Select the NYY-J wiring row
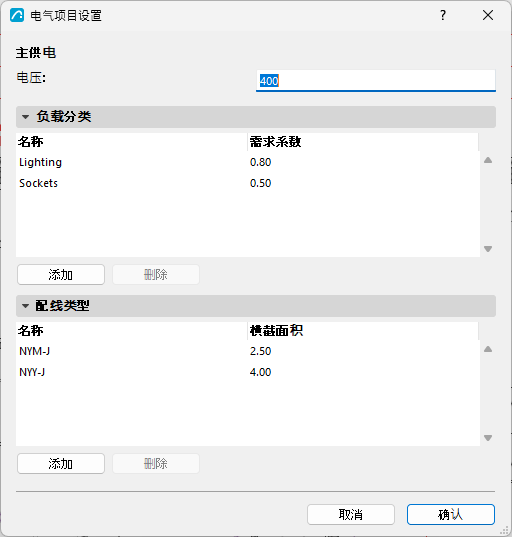Screen dimensions: 512x537 (248, 372)
